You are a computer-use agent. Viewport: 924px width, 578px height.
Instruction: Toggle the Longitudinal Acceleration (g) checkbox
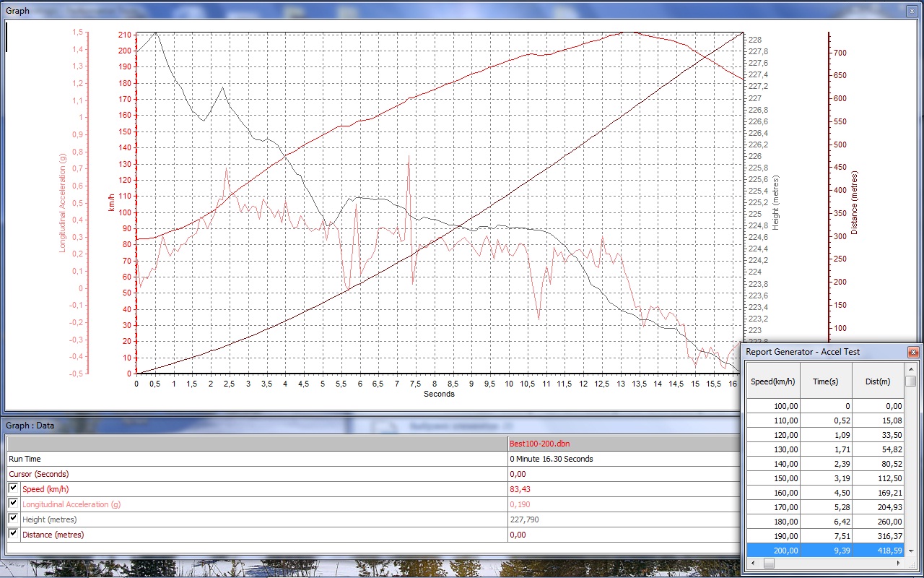(x=13, y=504)
